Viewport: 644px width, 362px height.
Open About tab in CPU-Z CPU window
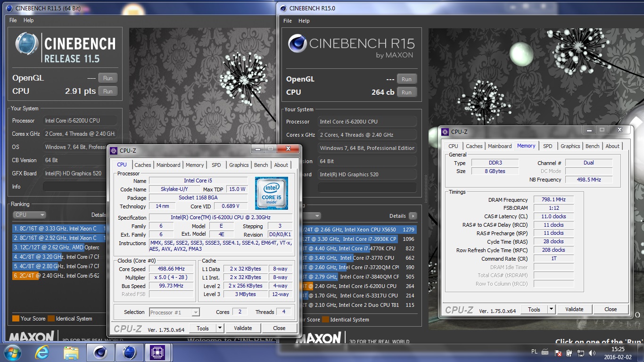coord(281,165)
